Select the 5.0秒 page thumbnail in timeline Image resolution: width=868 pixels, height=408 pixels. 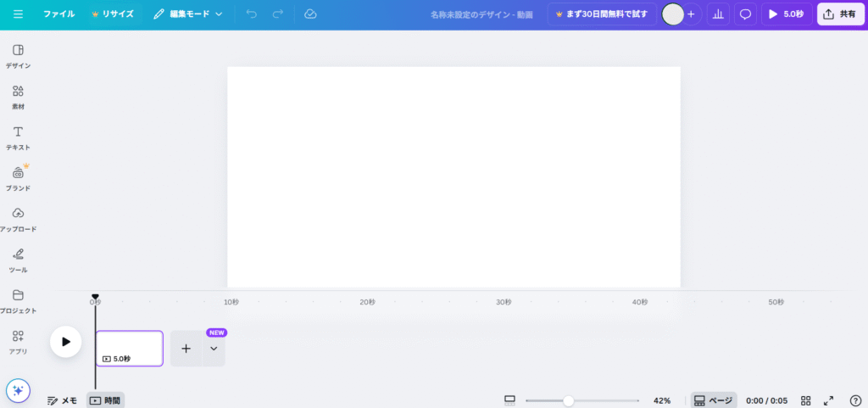click(130, 349)
